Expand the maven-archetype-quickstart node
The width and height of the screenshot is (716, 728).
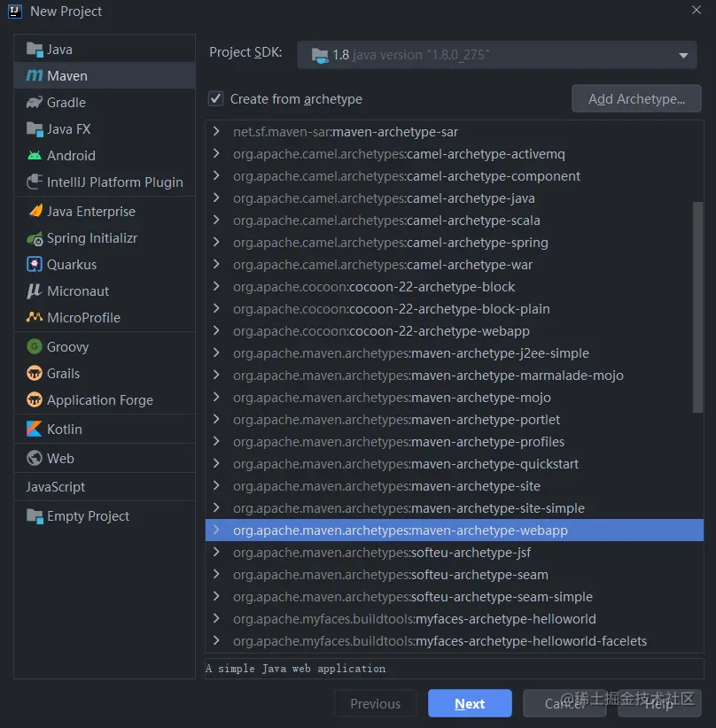(x=216, y=463)
